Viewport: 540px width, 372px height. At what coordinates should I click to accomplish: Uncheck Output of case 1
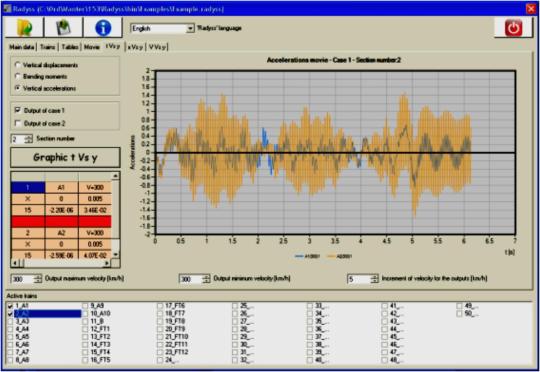pos(18,110)
